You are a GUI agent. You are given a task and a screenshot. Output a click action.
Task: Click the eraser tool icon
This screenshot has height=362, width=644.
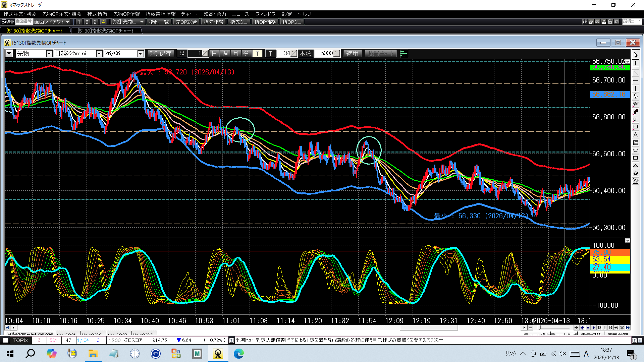(x=636, y=173)
